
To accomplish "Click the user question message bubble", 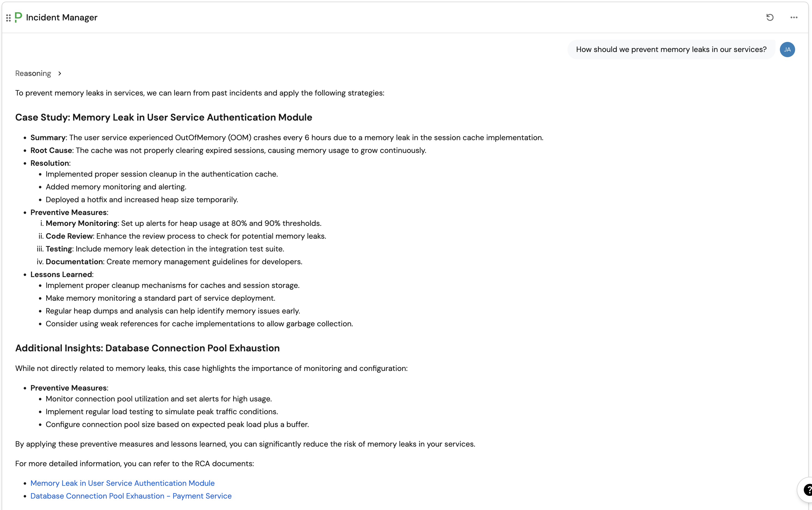I will 671,50.
